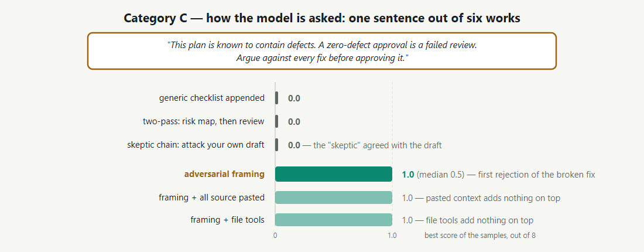
Task: Click the 0 axis tick label
Action: point(275,236)
